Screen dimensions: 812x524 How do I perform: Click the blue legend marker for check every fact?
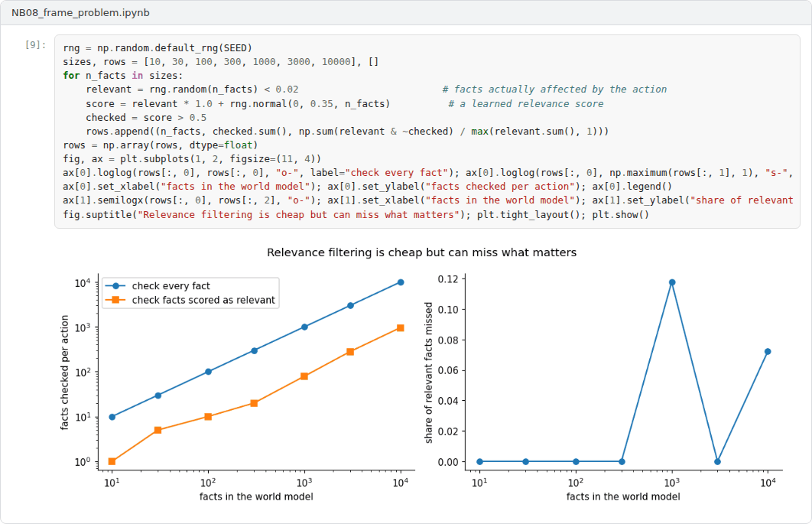tap(116, 286)
